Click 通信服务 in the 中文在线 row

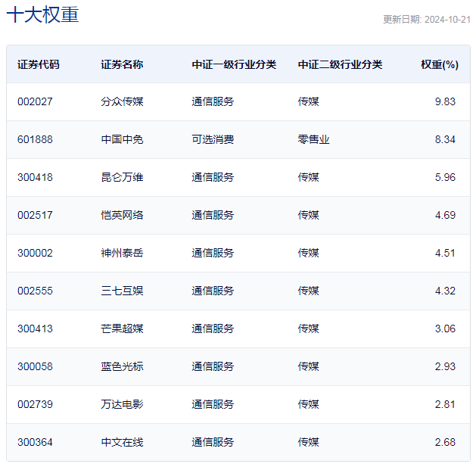tap(213, 443)
